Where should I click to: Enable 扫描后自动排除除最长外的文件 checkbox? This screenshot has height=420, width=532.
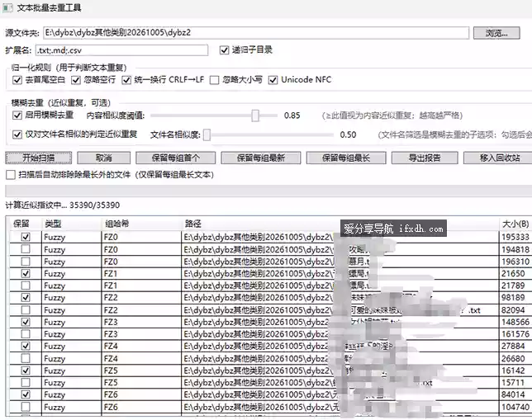(11, 175)
